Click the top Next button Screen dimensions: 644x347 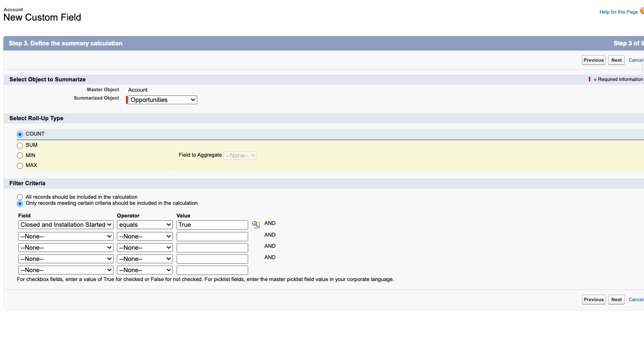(616, 60)
